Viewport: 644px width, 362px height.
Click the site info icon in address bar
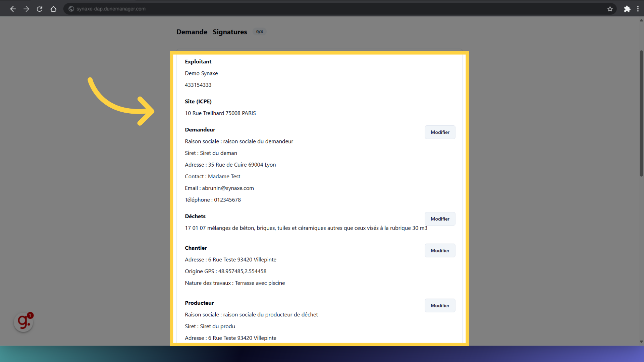point(71,9)
